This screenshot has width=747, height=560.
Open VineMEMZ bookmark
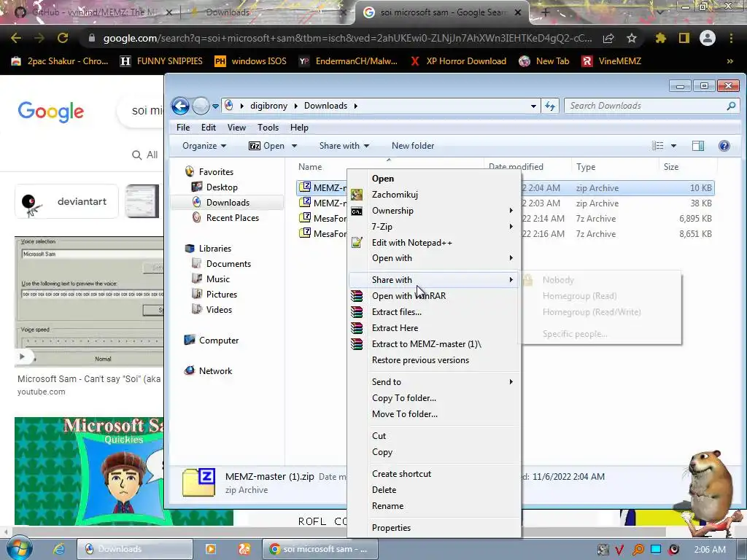click(x=611, y=61)
